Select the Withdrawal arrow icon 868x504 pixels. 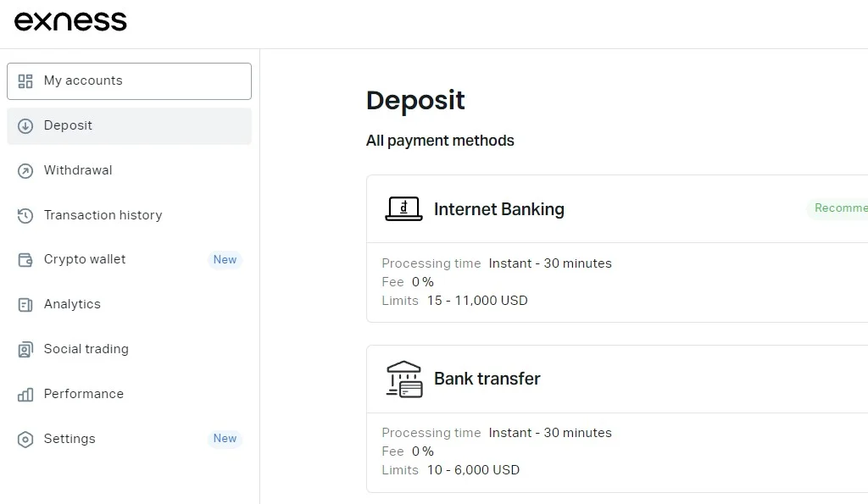click(24, 170)
